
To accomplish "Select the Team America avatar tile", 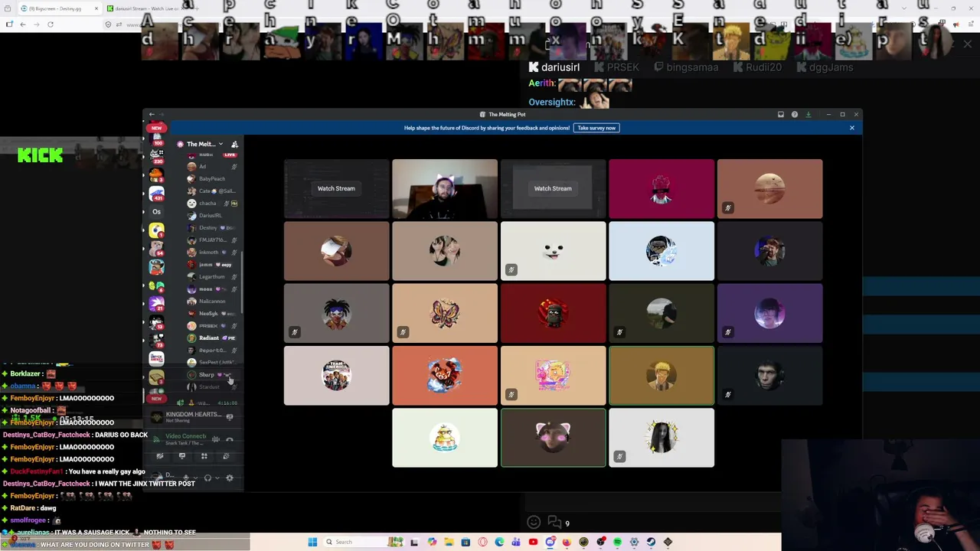I will tap(336, 375).
